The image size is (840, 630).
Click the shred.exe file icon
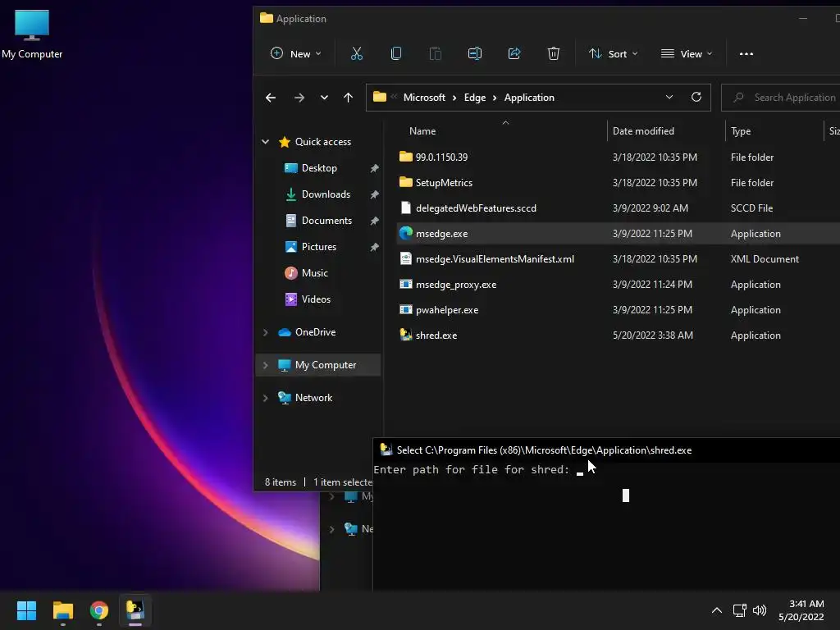(x=405, y=335)
